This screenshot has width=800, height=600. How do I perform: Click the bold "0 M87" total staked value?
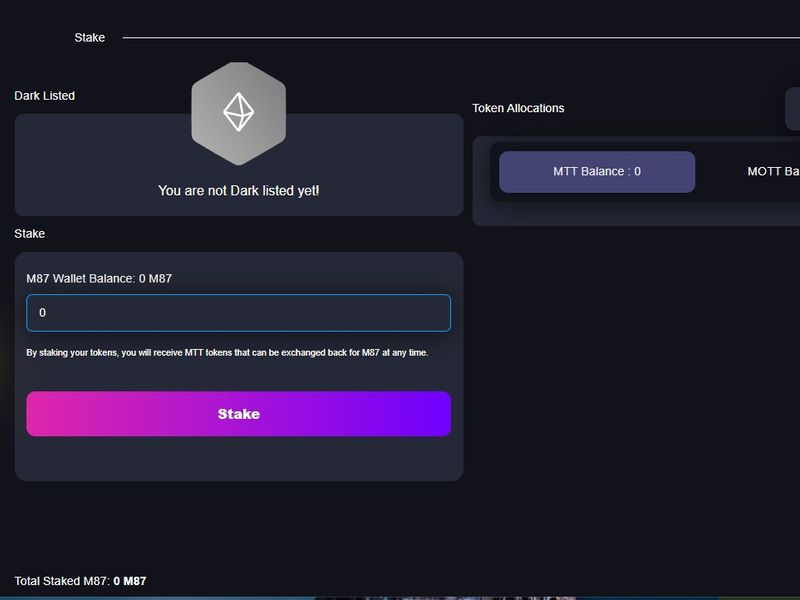point(130,581)
